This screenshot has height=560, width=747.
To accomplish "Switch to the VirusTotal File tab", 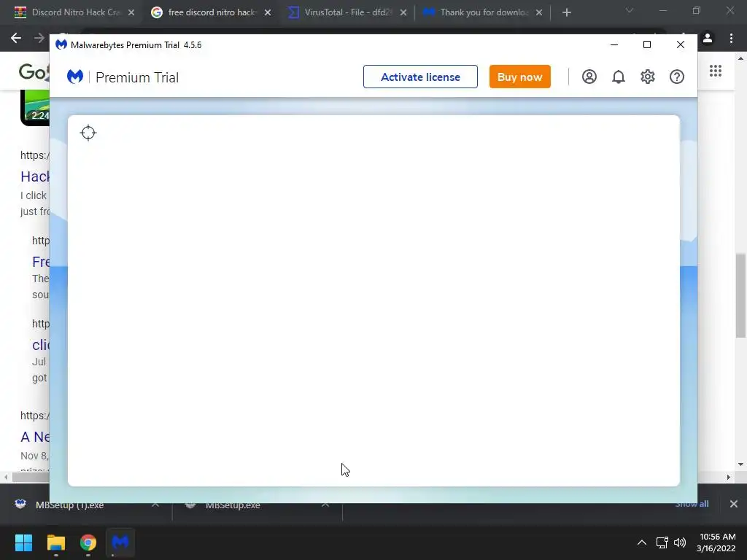I will [x=348, y=12].
